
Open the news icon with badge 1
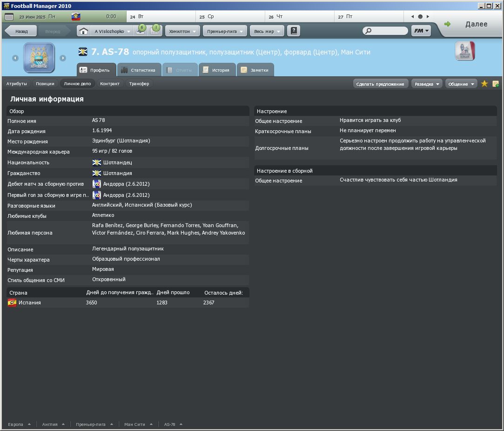pos(155,31)
